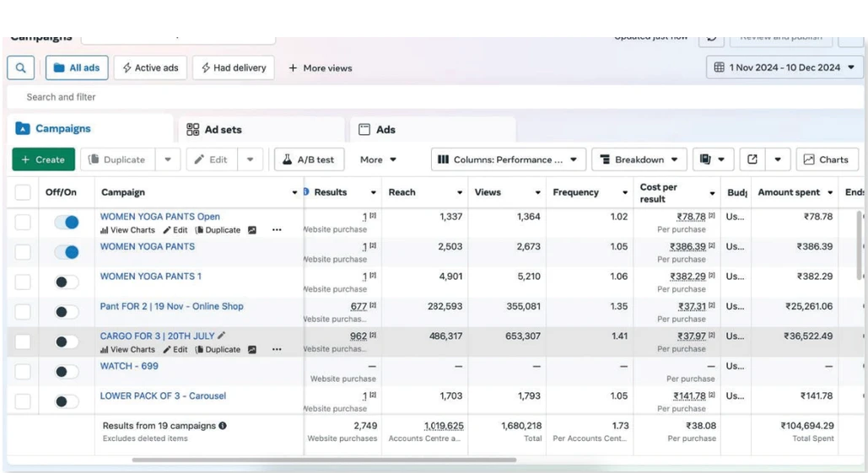
Task: Open the Edit dropdown arrow
Action: click(x=251, y=159)
